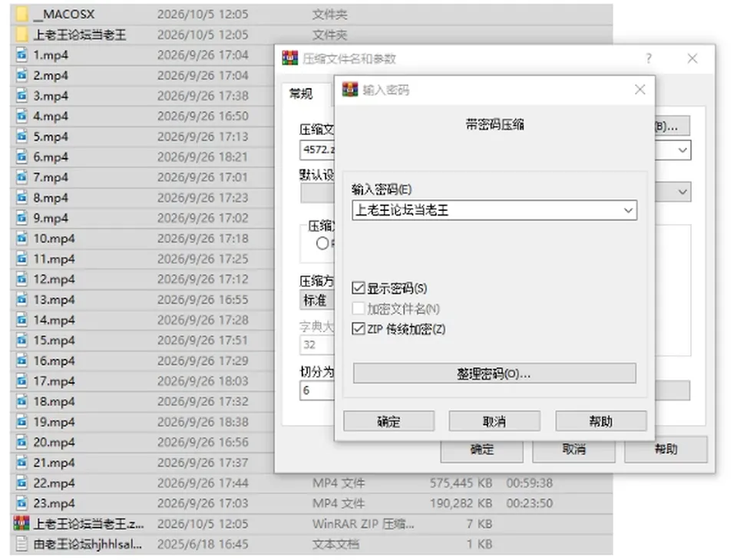Close the 输入密码 dialog

coord(640,89)
